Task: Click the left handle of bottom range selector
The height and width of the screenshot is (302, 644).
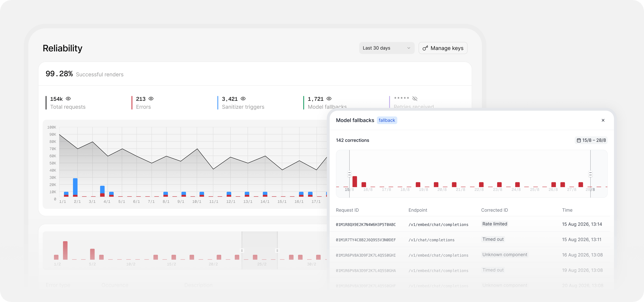Action: pos(242,250)
